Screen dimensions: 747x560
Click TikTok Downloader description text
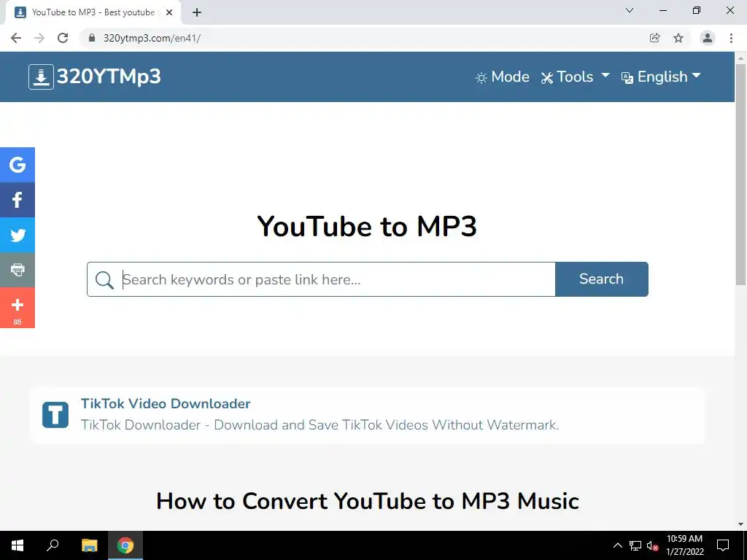(320, 425)
